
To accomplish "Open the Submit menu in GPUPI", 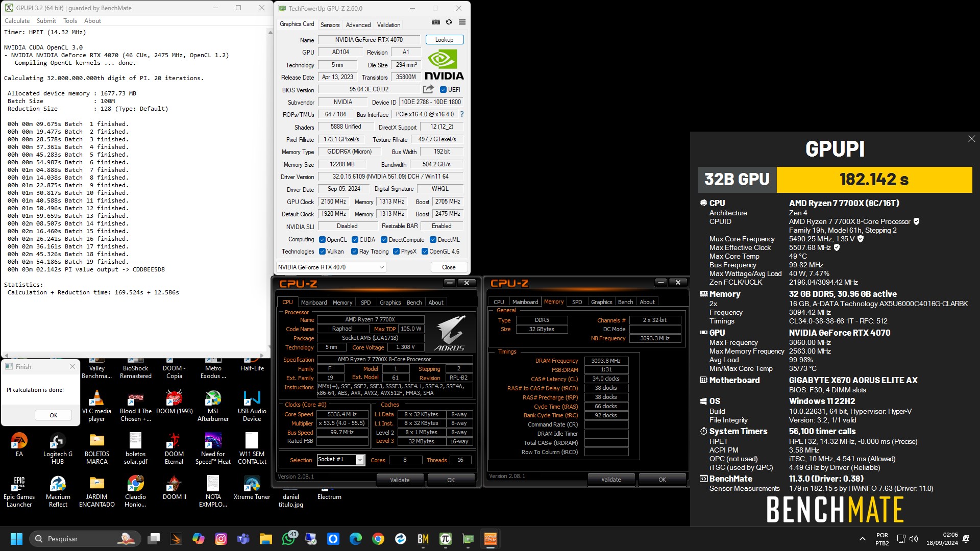I will [x=46, y=21].
